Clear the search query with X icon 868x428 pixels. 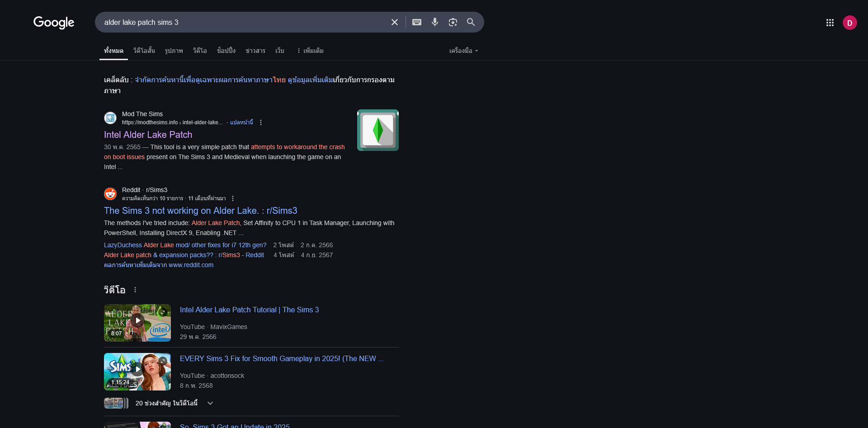(395, 22)
